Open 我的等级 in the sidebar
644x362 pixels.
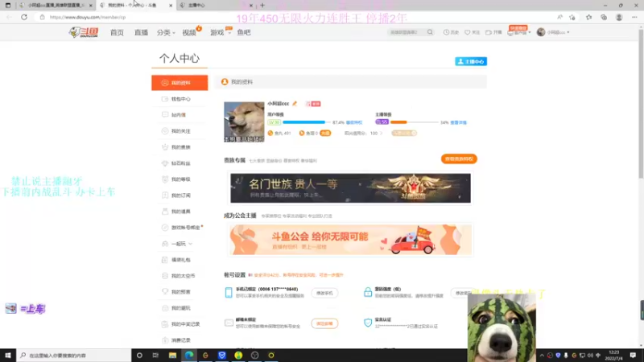pos(180,179)
